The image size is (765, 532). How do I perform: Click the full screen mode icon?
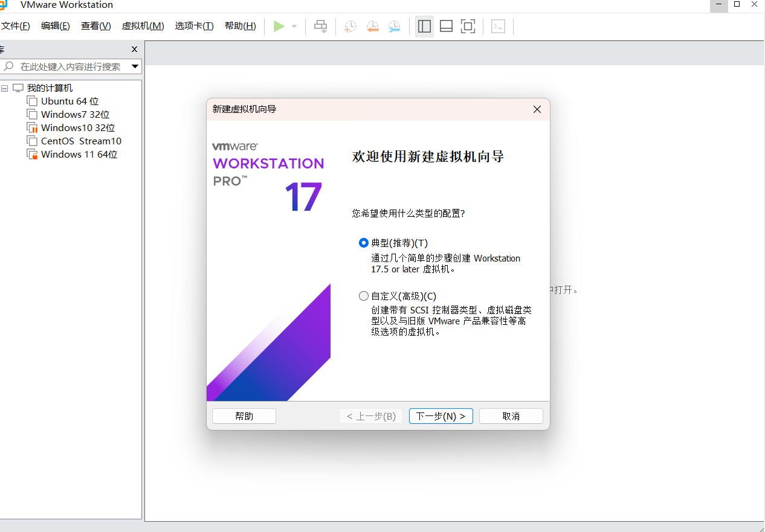click(468, 27)
